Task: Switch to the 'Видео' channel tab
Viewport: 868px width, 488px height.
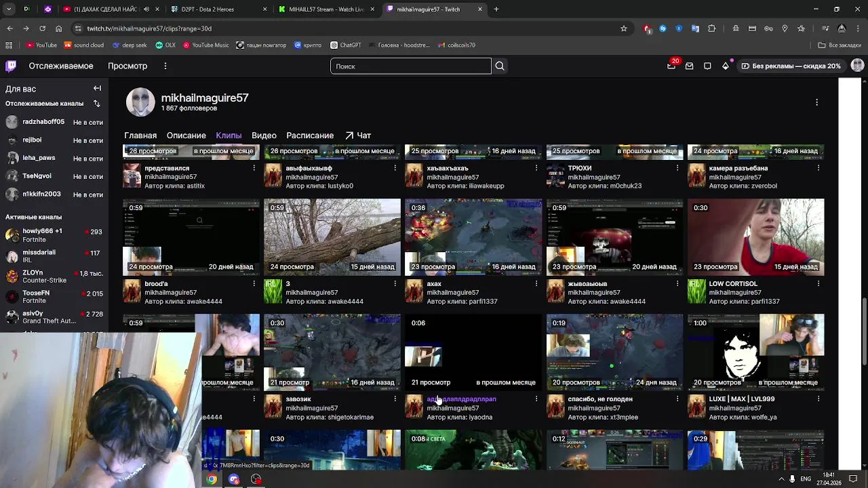Action: [x=264, y=136]
